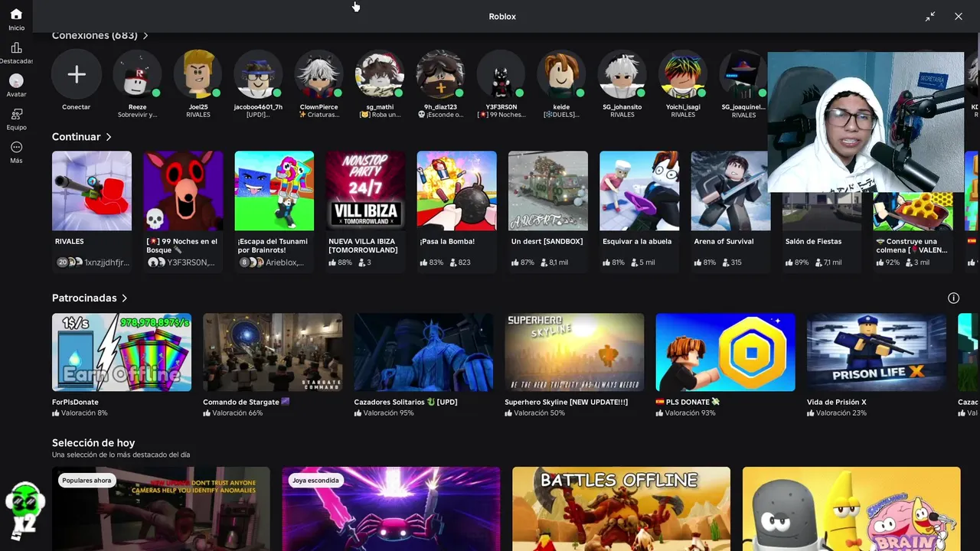Open the Brain banana featured card

point(851,509)
